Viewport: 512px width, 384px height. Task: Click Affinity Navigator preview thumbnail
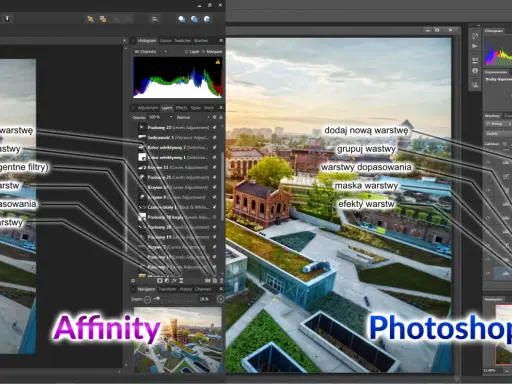pos(178,339)
